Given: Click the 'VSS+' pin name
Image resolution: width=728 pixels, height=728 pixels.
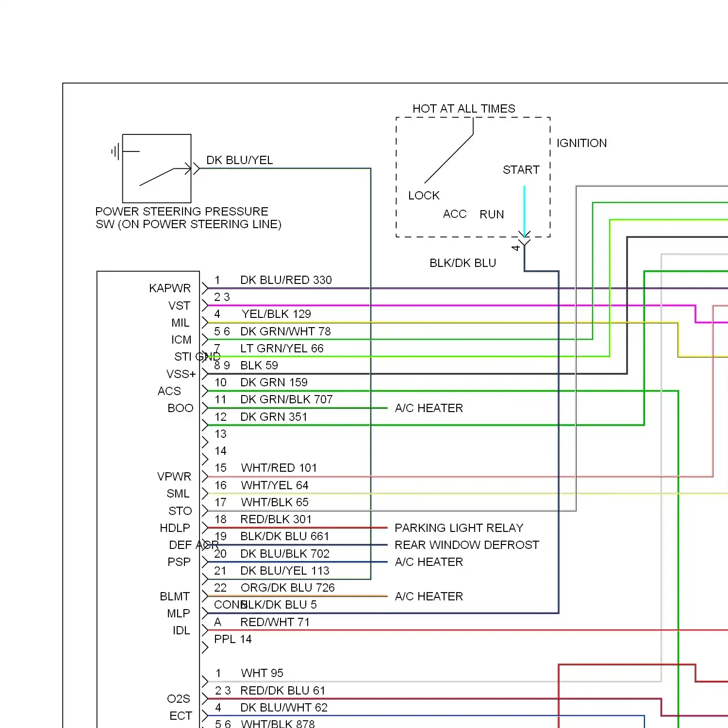Looking at the screenshot, I should tap(181, 374).
